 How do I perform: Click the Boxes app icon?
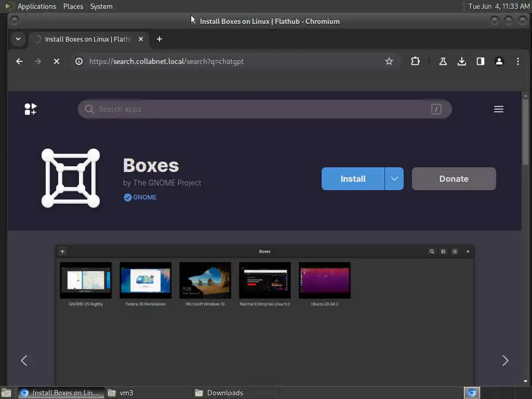coord(71,178)
